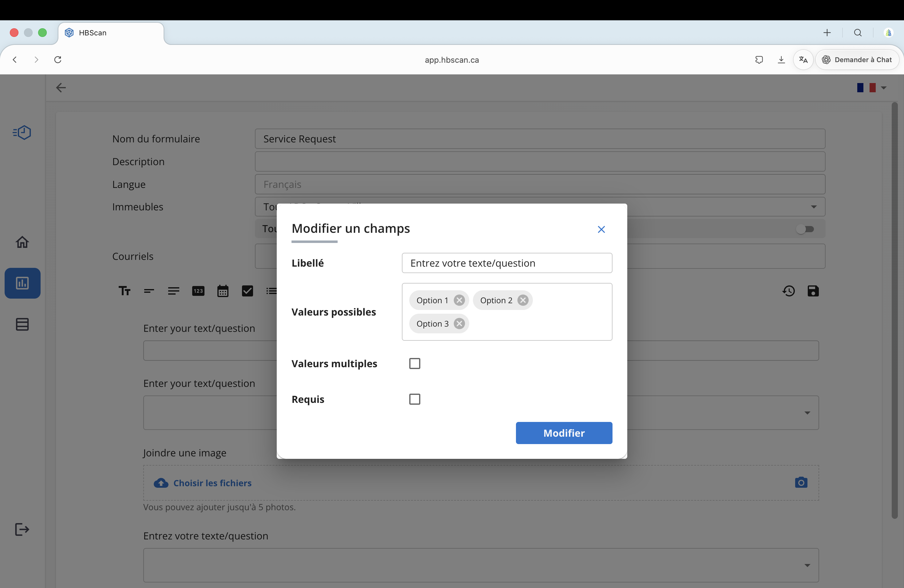Open the second question dropdown arrow
The height and width of the screenshot is (588, 904).
tap(807, 413)
